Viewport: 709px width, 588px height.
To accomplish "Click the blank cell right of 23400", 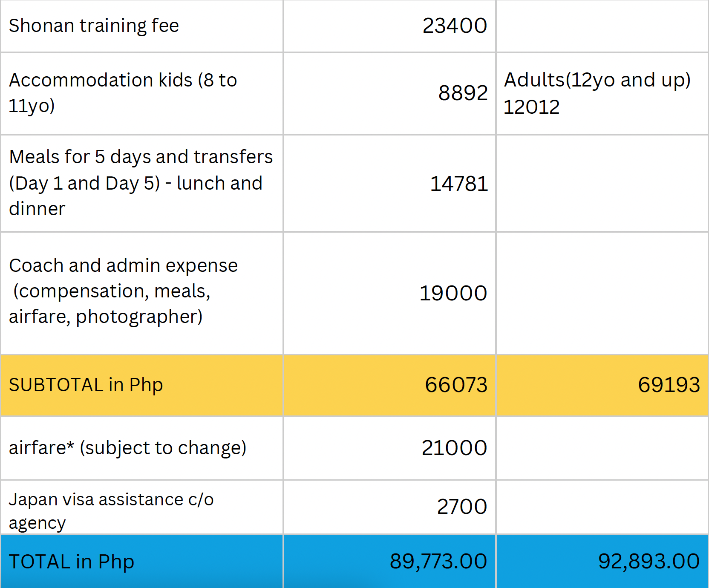I will tap(602, 26).
